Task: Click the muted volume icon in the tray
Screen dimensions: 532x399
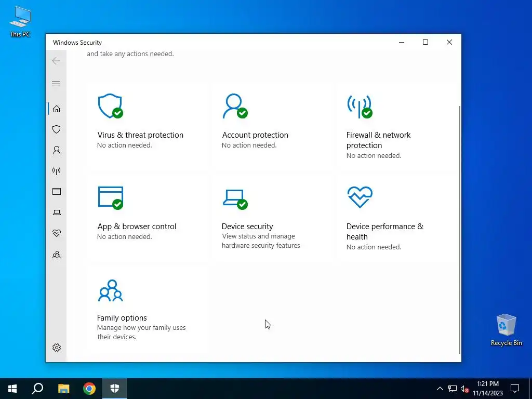Action: point(465,389)
